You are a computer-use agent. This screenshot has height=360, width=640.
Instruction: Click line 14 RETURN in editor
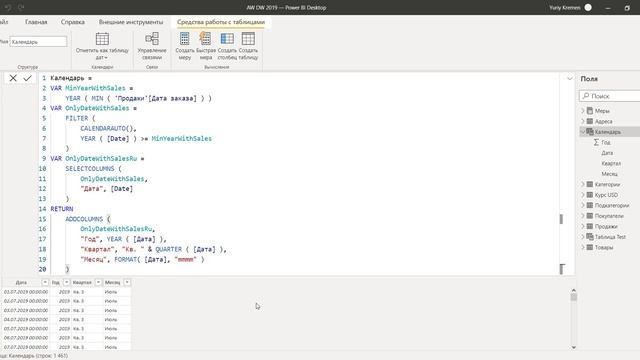(x=62, y=209)
